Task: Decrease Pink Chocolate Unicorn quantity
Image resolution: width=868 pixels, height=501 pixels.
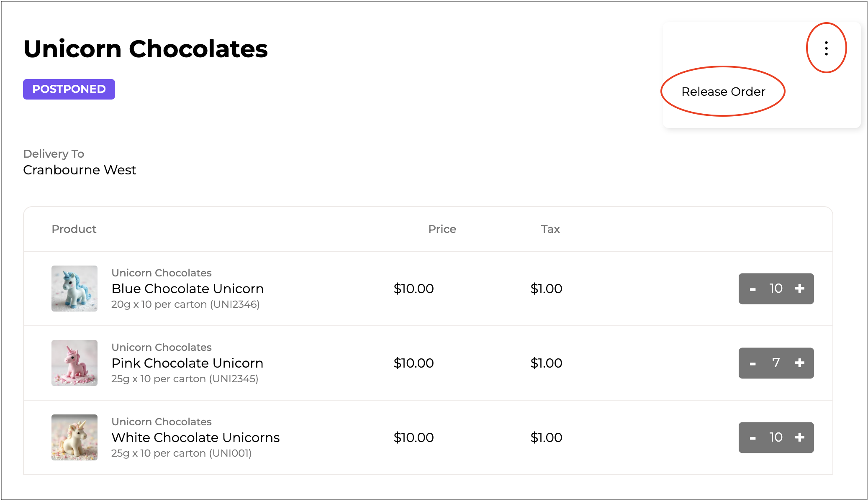Action: (x=752, y=363)
